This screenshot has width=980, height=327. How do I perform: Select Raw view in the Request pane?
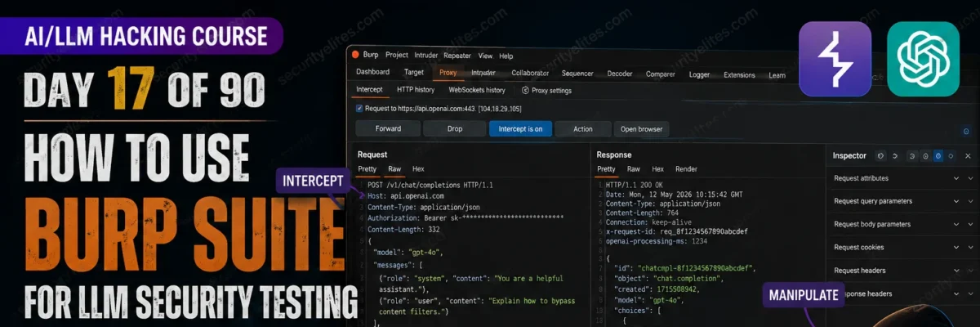click(394, 169)
